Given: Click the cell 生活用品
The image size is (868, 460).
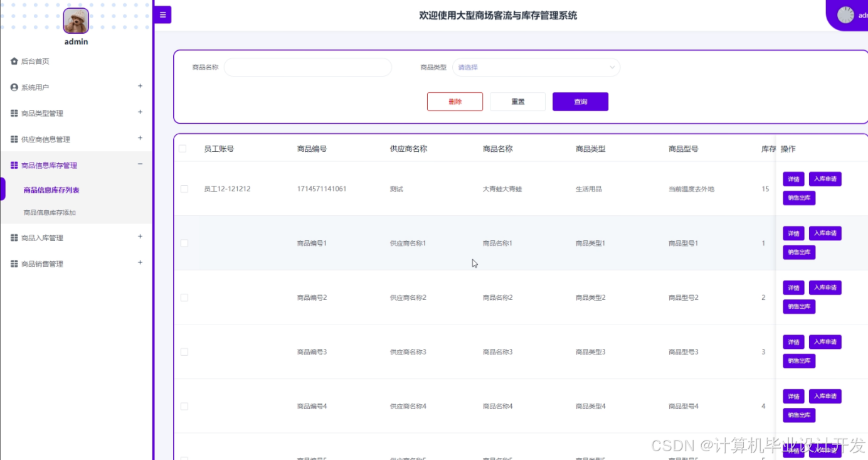Looking at the screenshot, I should click(589, 189).
